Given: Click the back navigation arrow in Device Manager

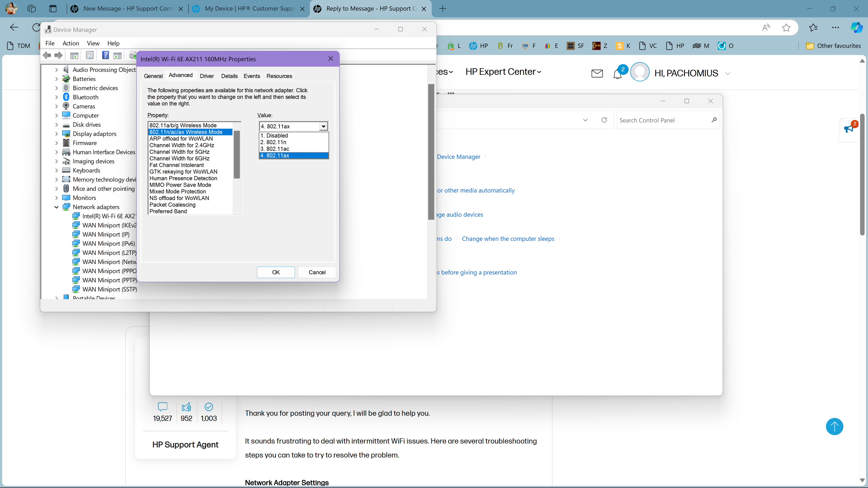Looking at the screenshot, I should point(47,55).
